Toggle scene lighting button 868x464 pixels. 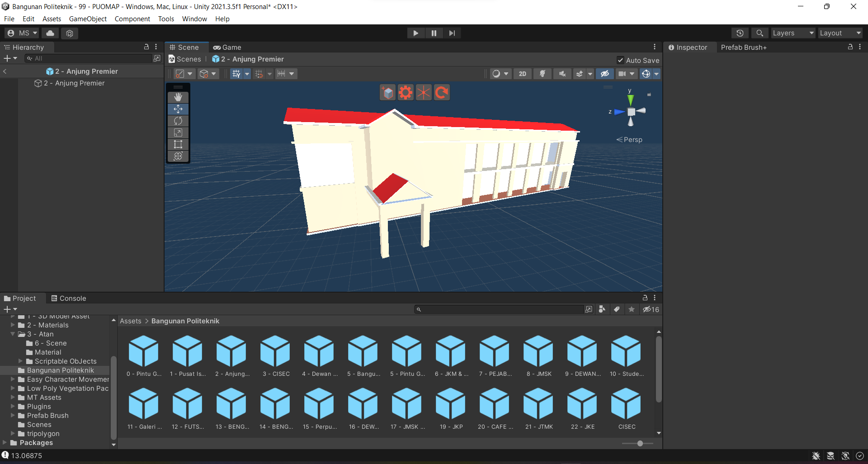542,74
